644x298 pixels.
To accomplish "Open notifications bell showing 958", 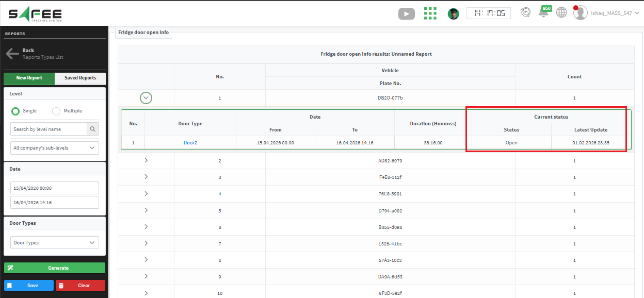I will 543,13.
